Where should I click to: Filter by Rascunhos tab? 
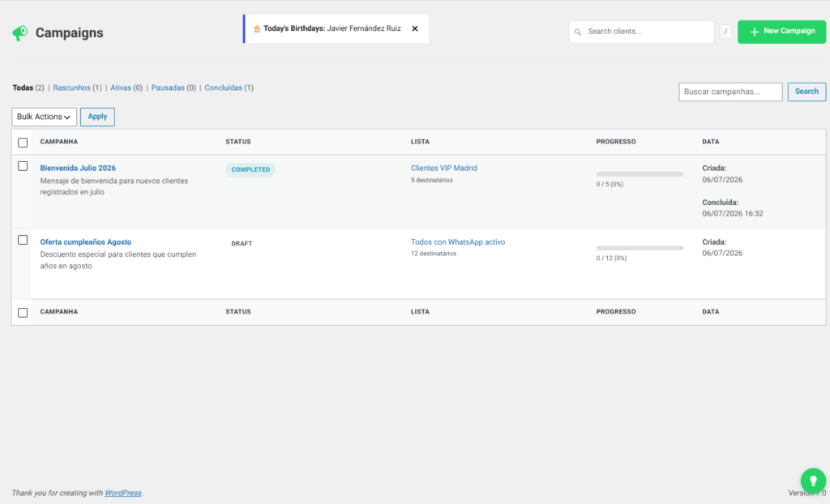(x=71, y=88)
